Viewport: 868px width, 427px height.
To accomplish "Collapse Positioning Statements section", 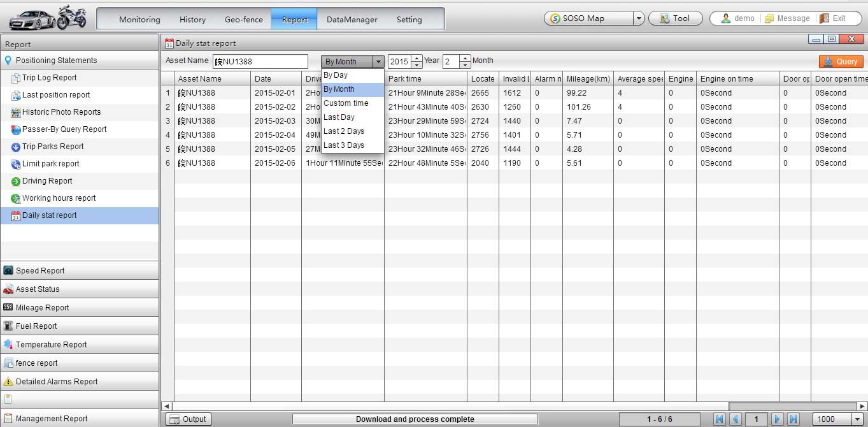I will (x=80, y=61).
